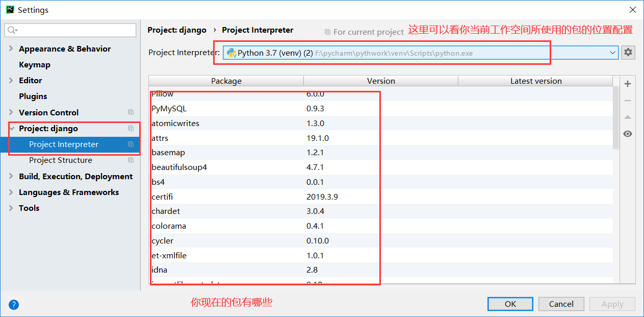Click the small icon beside Version Control
The height and width of the screenshot is (317, 644).
tap(131, 112)
